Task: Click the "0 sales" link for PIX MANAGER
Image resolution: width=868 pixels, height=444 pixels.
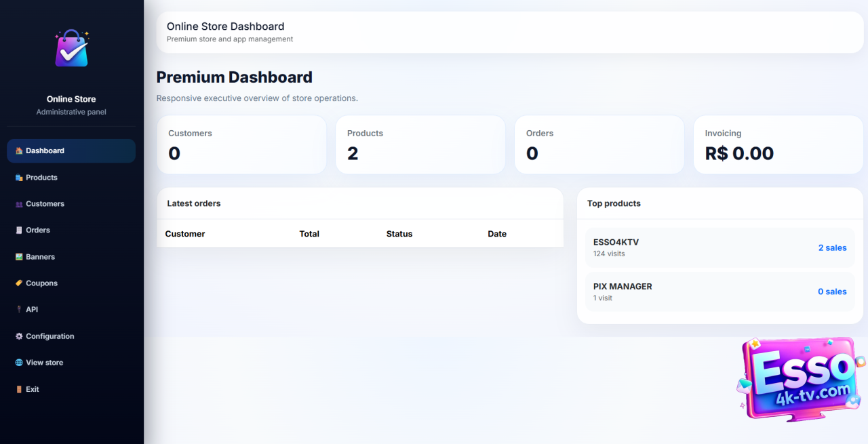Action: 832,291
